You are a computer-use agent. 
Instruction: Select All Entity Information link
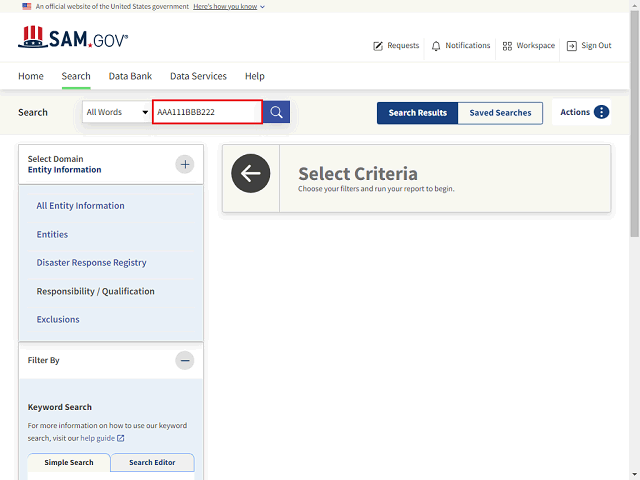(80, 206)
